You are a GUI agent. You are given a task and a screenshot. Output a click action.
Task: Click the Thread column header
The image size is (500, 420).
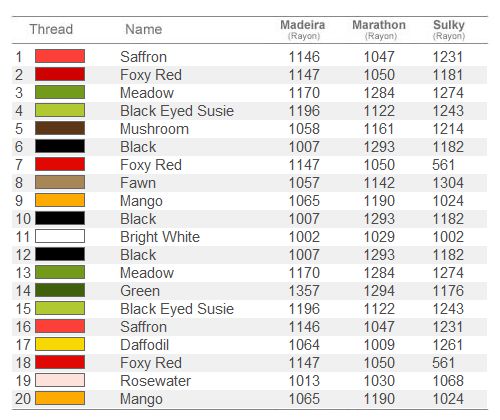point(51,29)
